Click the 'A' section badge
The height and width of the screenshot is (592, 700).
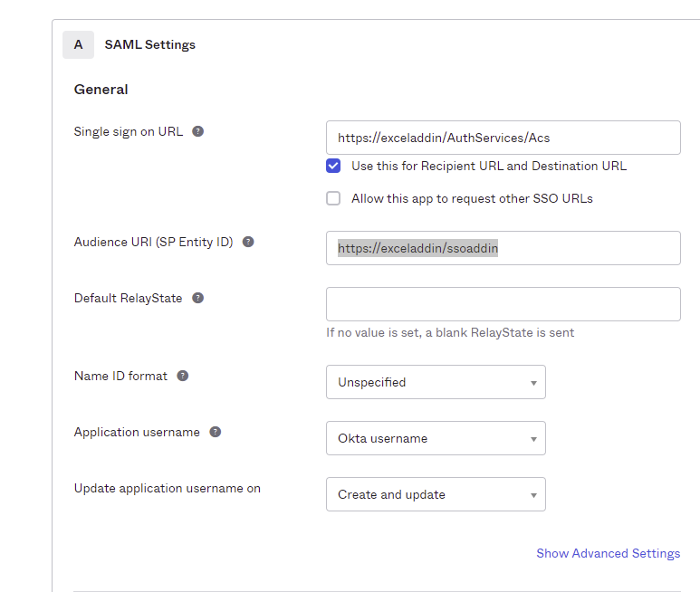click(78, 44)
